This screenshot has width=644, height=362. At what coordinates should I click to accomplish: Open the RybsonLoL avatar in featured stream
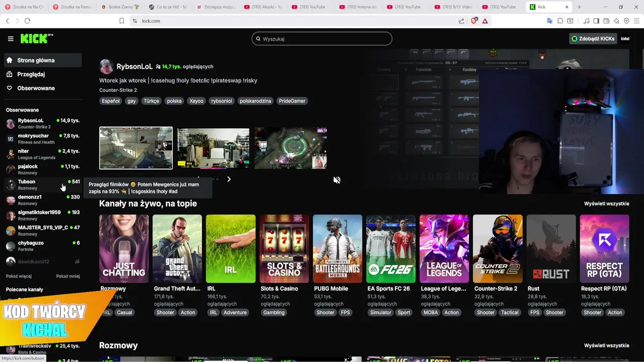click(106, 66)
